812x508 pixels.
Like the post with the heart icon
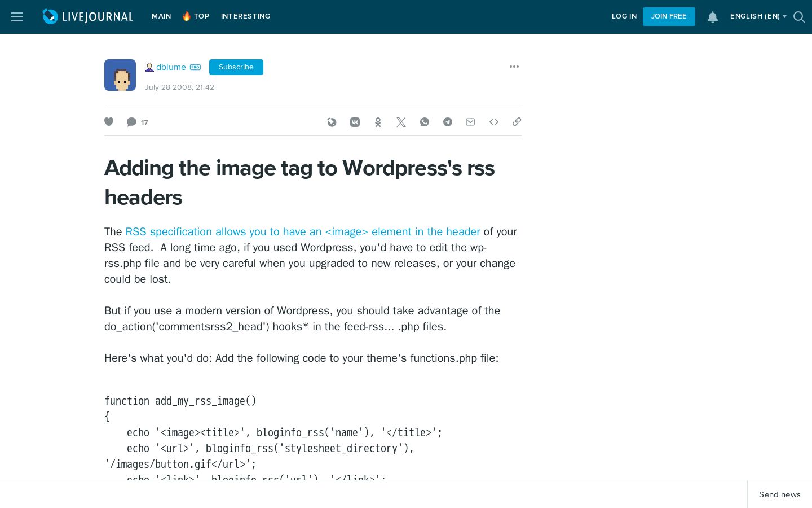pos(109,122)
